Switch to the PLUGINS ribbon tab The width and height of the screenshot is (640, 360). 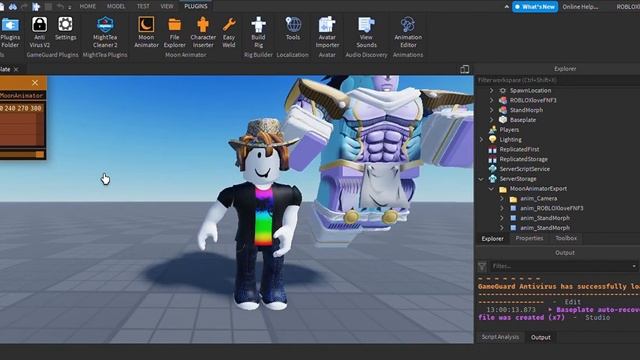pyautogui.click(x=196, y=6)
